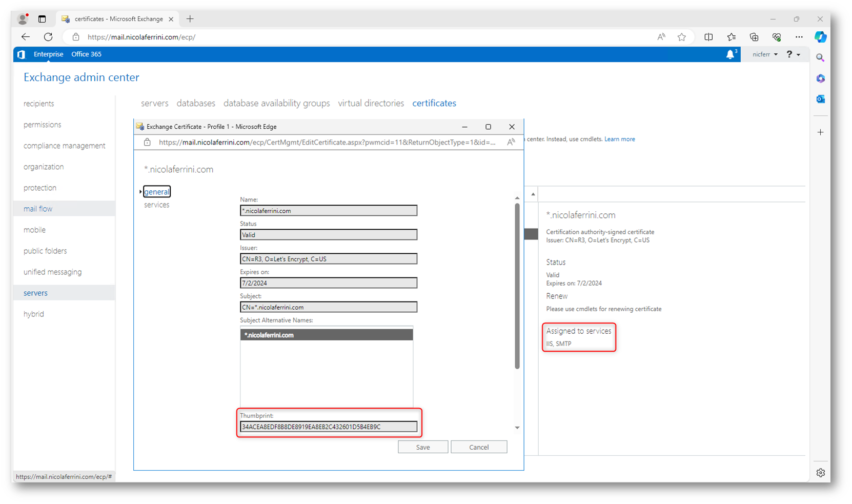Click the notifications bell icon
852x504 pixels.
pos(730,54)
